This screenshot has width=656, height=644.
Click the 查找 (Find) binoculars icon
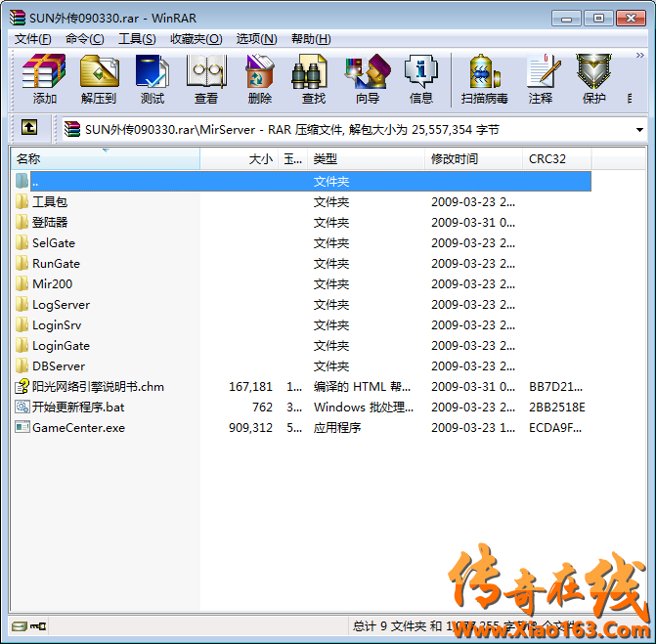[x=309, y=71]
